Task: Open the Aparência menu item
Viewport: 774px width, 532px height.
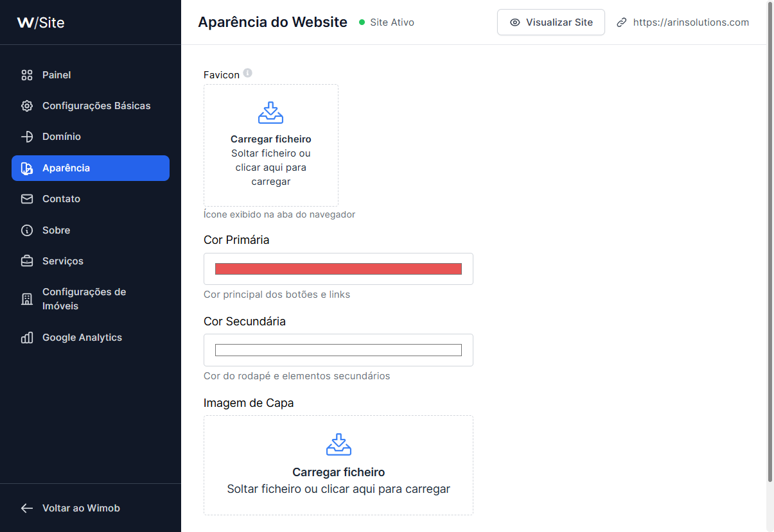Action: (x=91, y=168)
